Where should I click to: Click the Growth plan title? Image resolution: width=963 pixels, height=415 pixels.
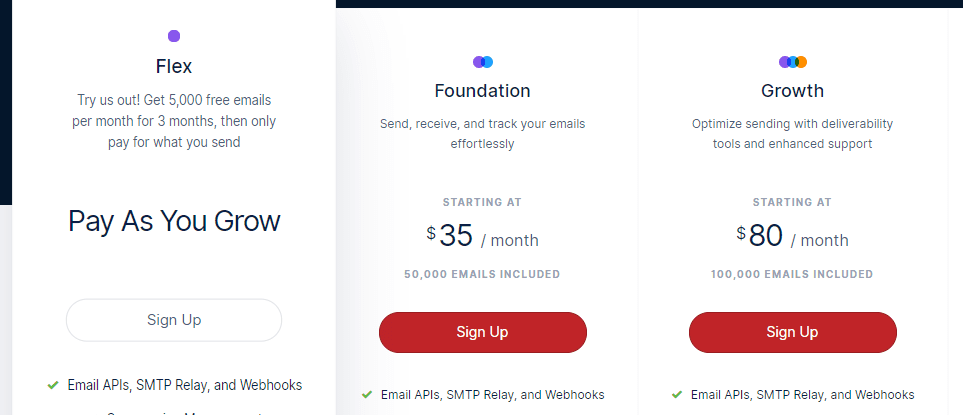(793, 91)
